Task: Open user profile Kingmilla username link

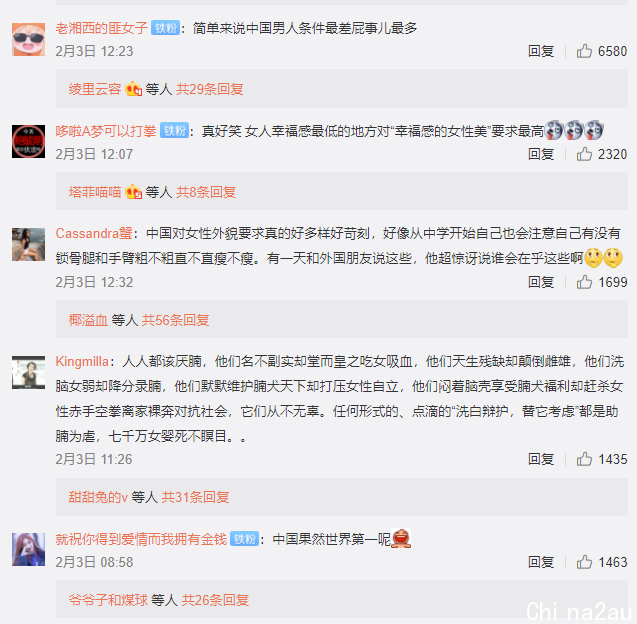Action: click(82, 361)
